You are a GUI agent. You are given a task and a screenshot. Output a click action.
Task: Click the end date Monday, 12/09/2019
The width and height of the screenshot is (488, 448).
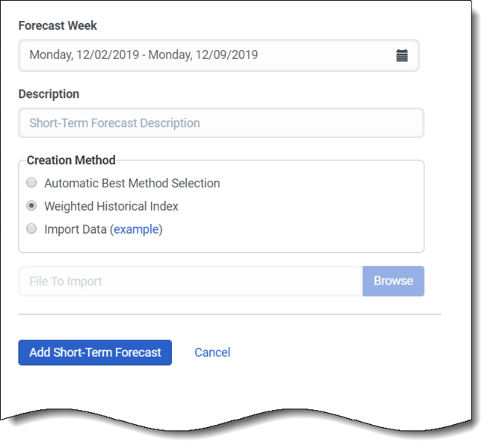pos(203,55)
